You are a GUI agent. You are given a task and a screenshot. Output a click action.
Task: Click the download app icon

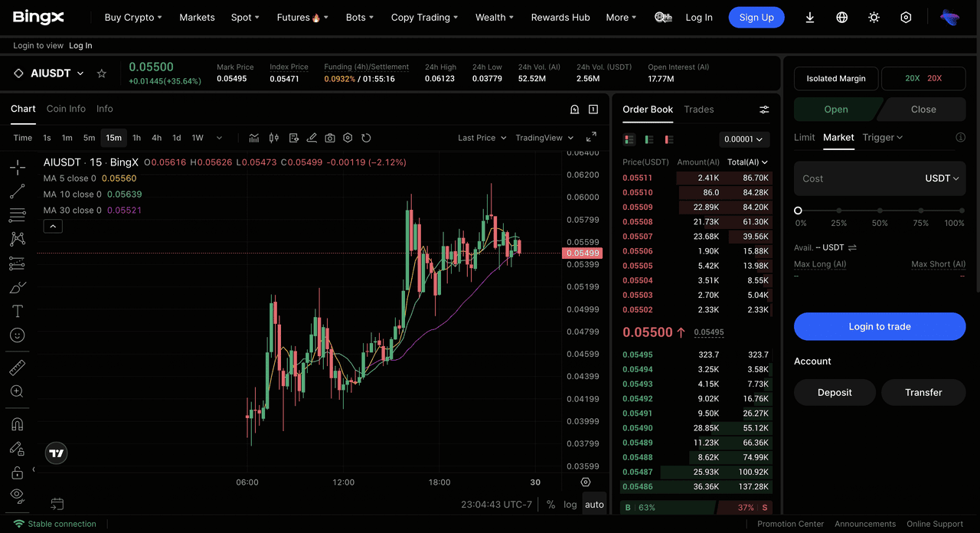809,17
